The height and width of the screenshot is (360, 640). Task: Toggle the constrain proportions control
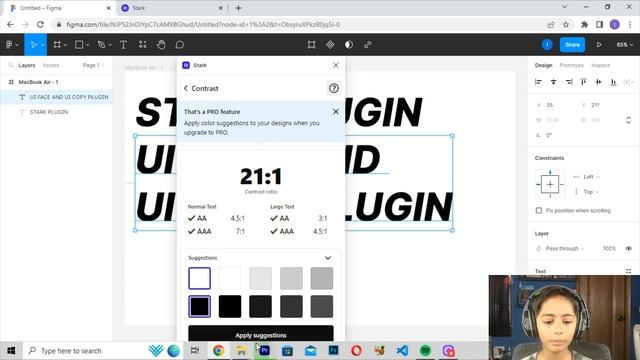(x=629, y=120)
